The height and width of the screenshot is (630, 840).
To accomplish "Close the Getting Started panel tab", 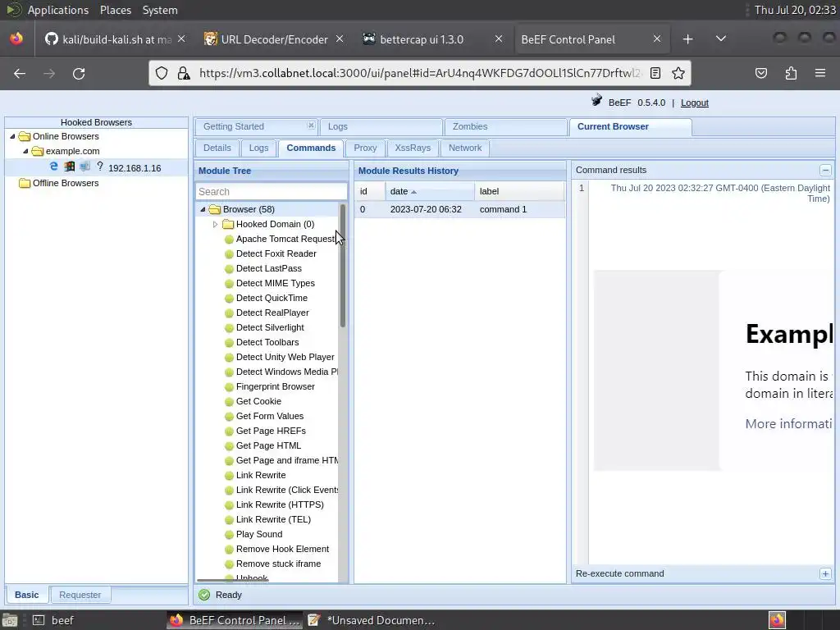I will (x=311, y=126).
